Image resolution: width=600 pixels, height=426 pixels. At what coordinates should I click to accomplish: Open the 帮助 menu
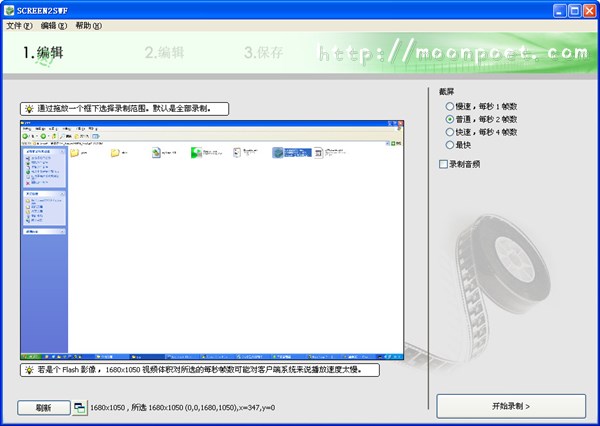point(88,26)
